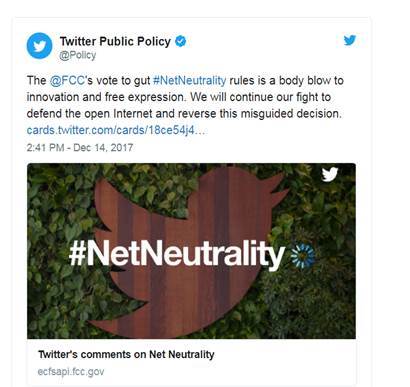Viewport: 410px width, 387px height.
Task: Click the white bird icon on image
Action: pyautogui.click(x=330, y=174)
